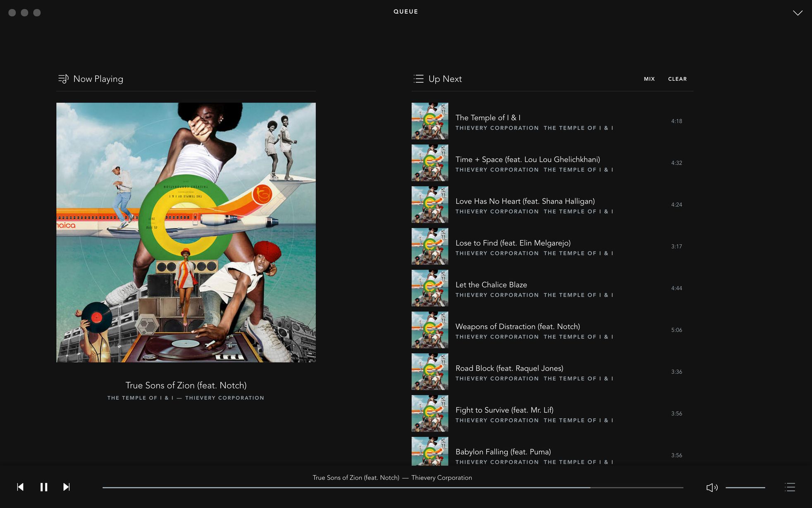Seek within the song progress bar
The height and width of the screenshot is (508, 812).
click(x=393, y=488)
